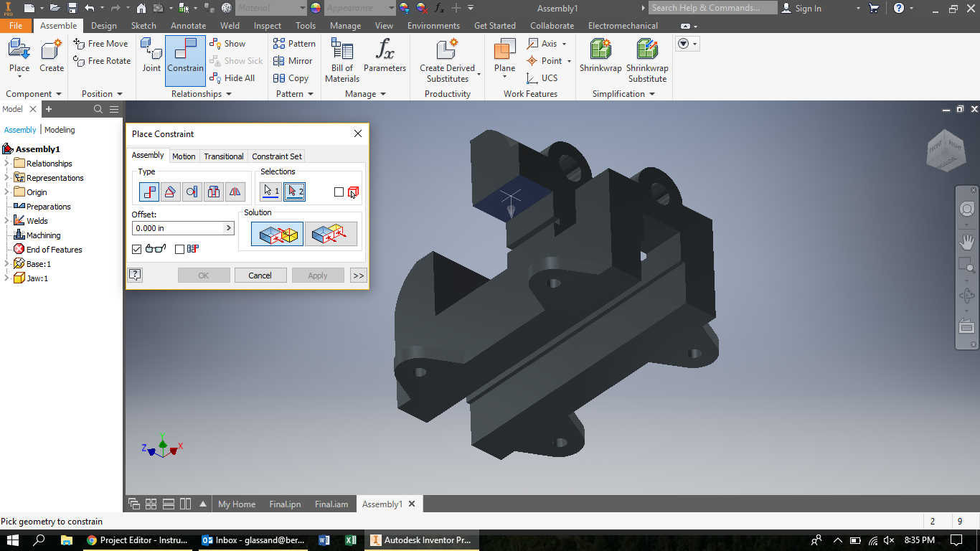
Task: Expand the Relationships panel dropdown
Action: (x=229, y=94)
